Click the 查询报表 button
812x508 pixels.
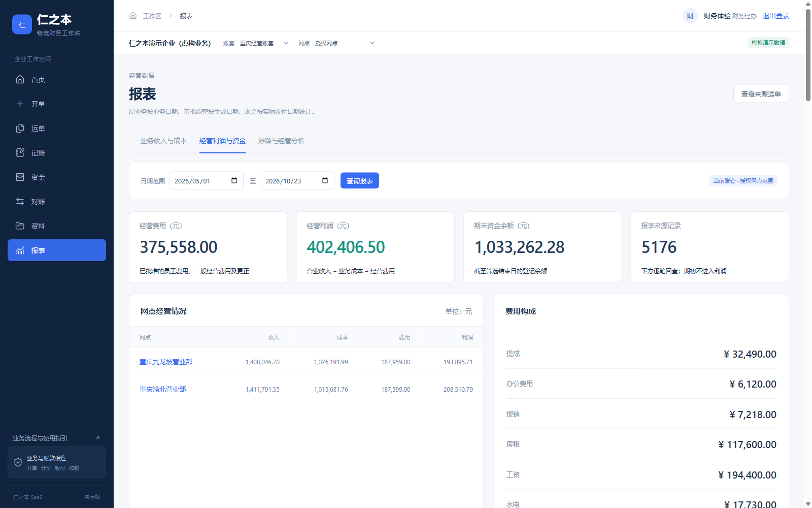pyautogui.click(x=360, y=181)
